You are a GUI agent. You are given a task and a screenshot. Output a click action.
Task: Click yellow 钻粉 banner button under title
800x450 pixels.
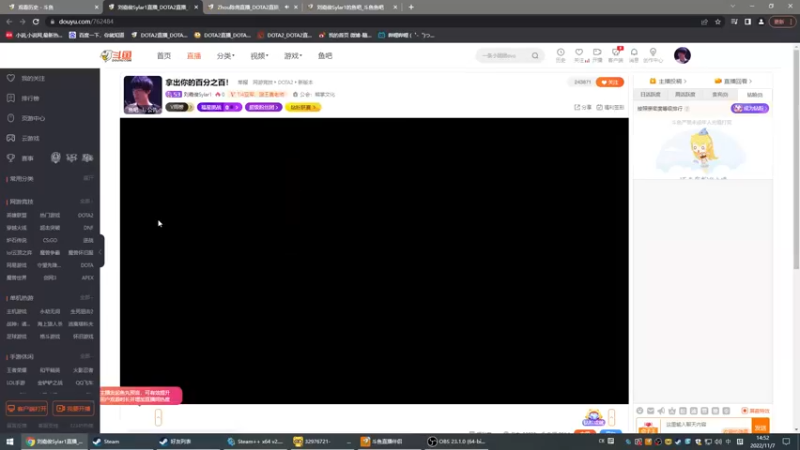[x=304, y=108]
